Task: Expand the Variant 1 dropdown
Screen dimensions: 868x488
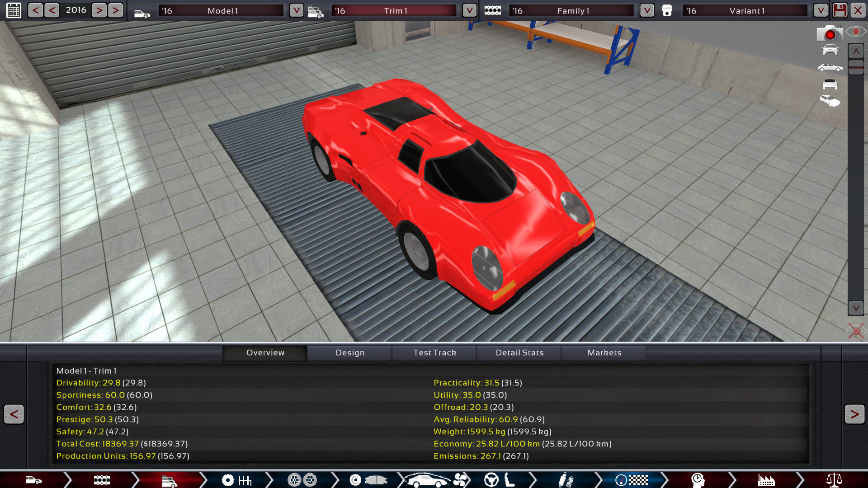Action: (x=821, y=10)
